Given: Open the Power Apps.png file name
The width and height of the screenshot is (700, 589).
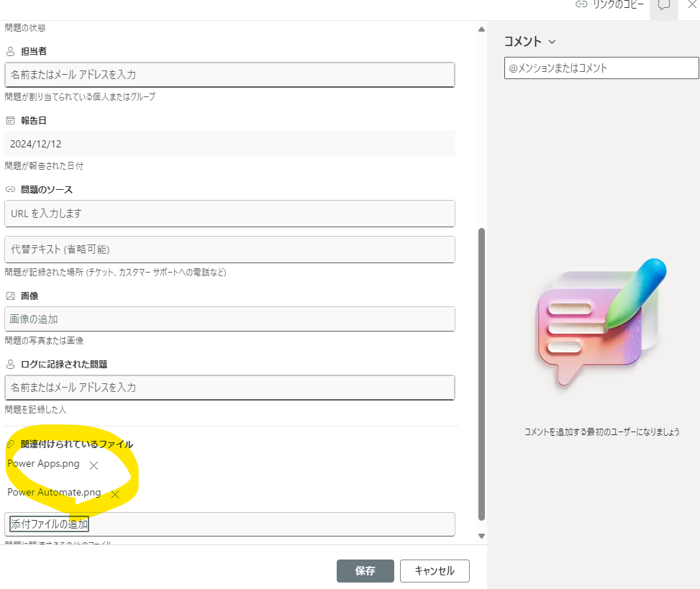Looking at the screenshot, I should pos(43,464).
